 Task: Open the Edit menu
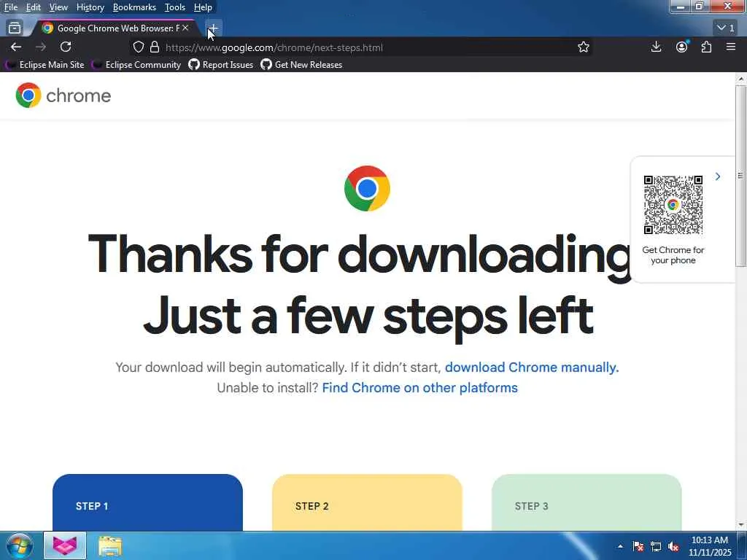(x=33, y=7)
